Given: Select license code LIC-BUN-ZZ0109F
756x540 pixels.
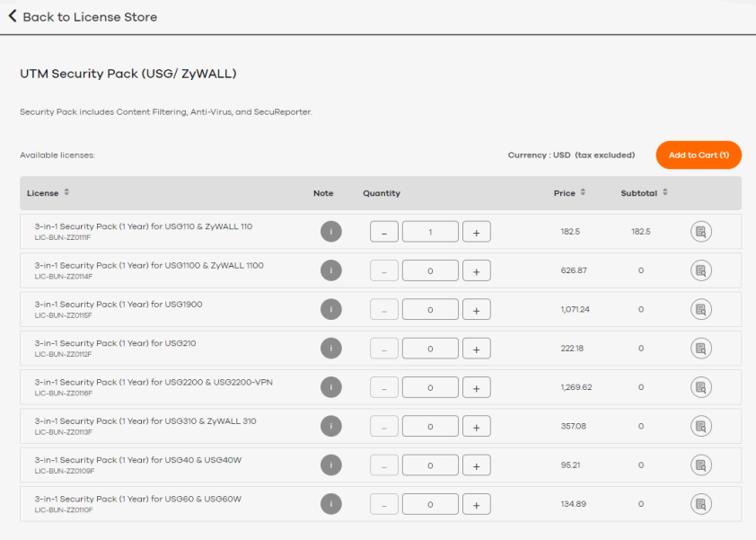Looking at the screenshot, I should [65, 471].
